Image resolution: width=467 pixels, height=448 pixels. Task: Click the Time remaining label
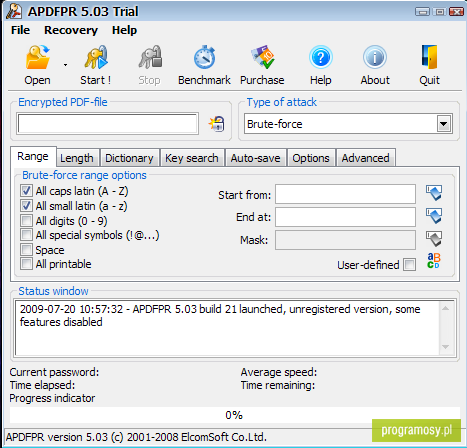coord(278,385)
